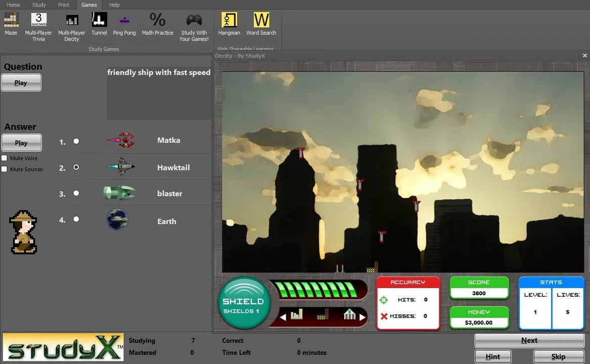Image resolution: width=590 pixels, height=364 pixels.
Task: Open the Study menu
Action: [39, 5]
